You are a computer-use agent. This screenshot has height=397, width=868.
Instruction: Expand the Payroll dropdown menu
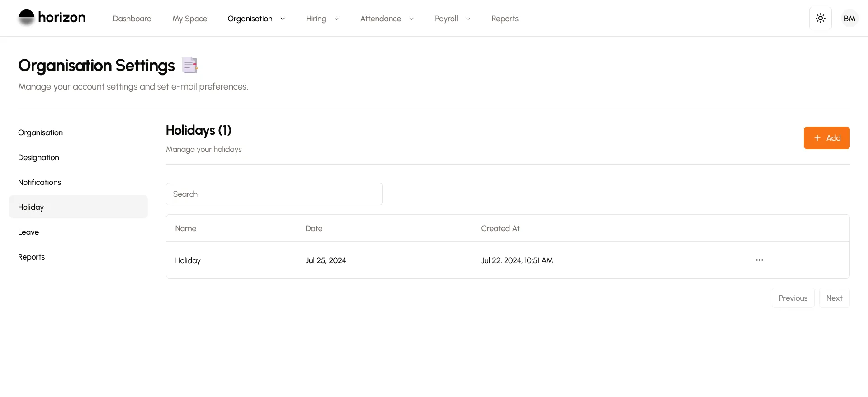(x=453, y=19)
